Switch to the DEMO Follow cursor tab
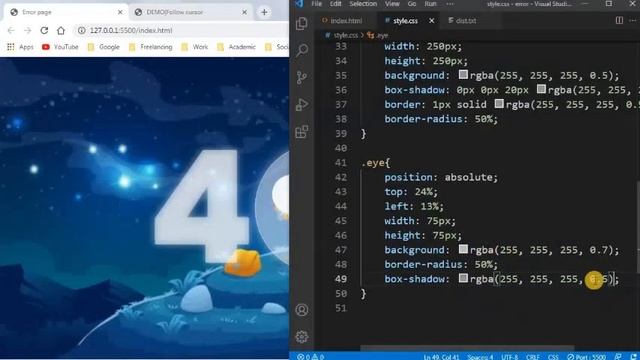The width and height of the screenshot is (640, 360). point(191,12)
